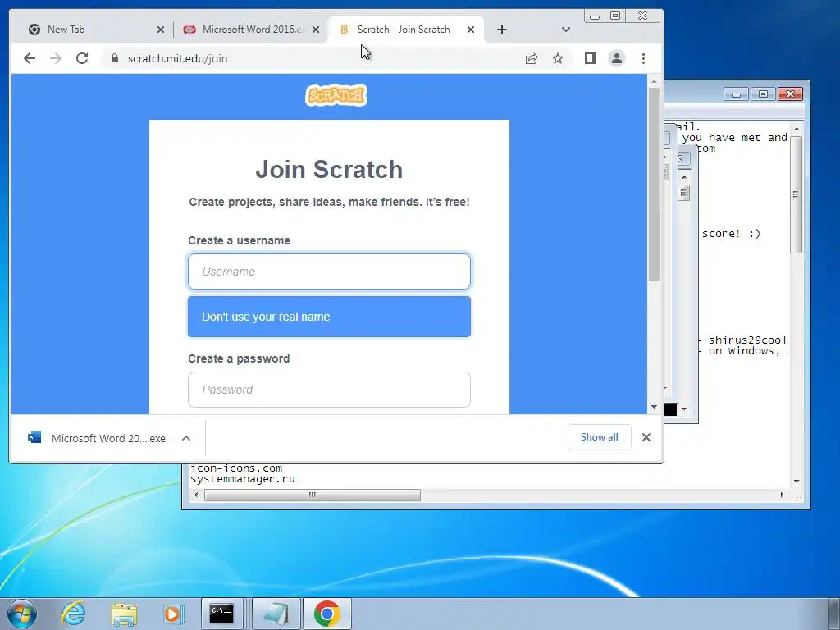Click the page scrollbar up arrow
This screenshot has height=630, width=840.
654,81
